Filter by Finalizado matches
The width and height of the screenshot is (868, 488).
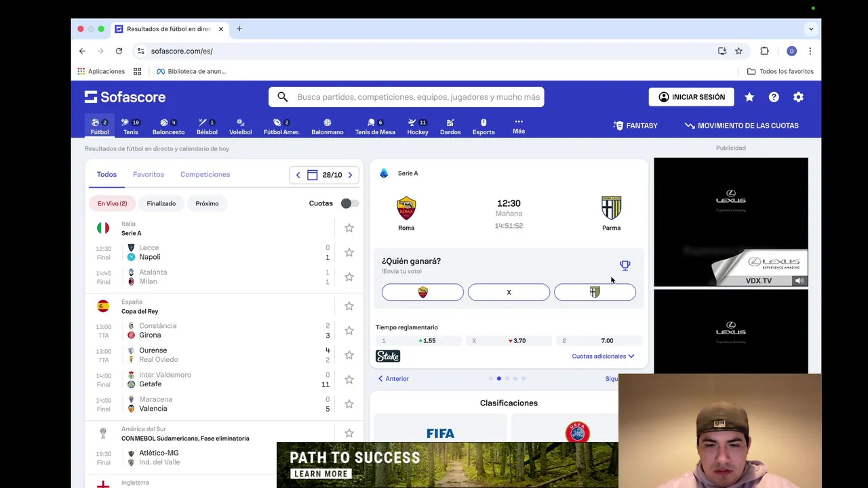click(x=161, y=203)
